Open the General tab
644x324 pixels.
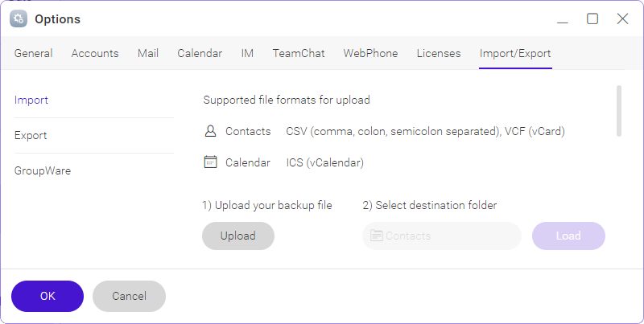click(33, 53)
